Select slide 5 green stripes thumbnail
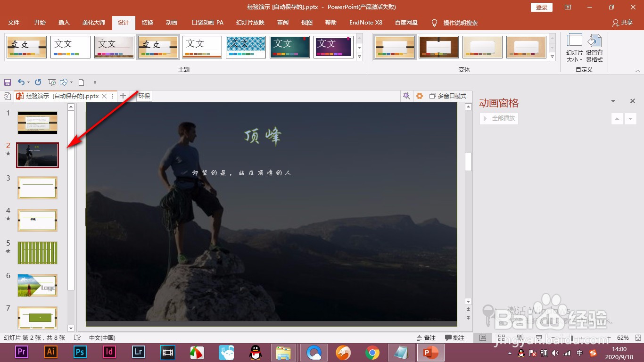644x362 pixels. click(x=37, y=253)
